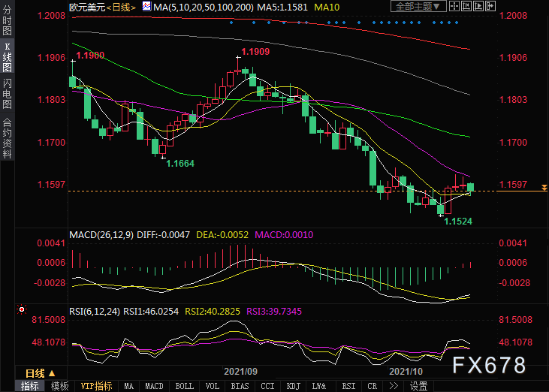Show more indicators with the >> arrow

[394, 386]
